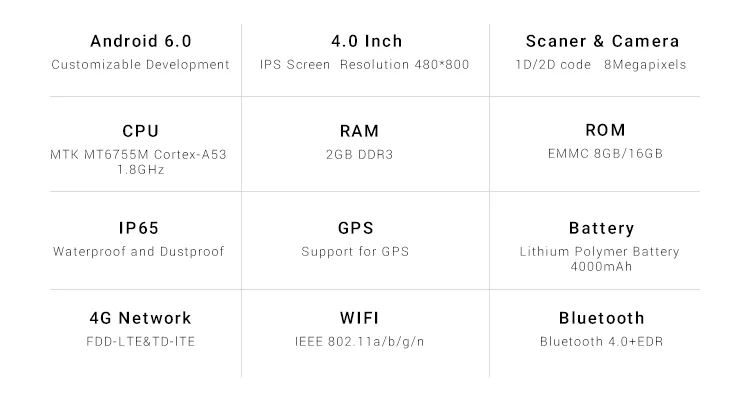Click the Bluetooth 4.0+EDR text
This screenshot has width=750, height=400.
(601, 342)
